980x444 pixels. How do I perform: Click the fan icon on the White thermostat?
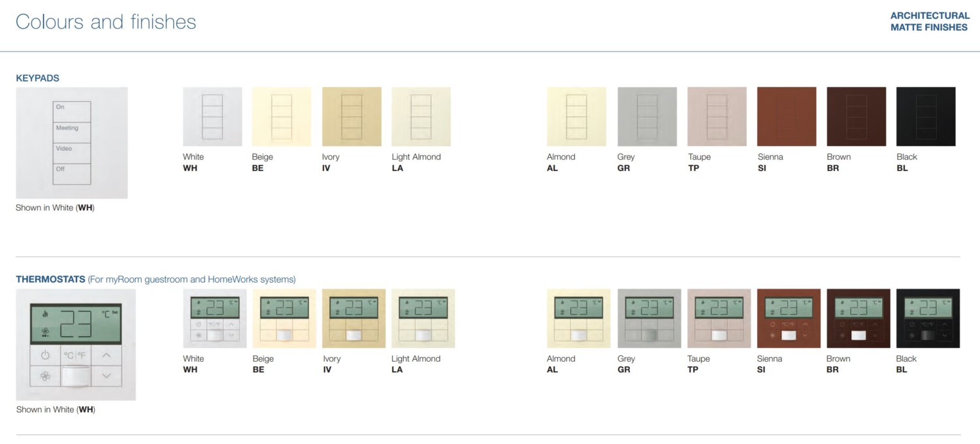pos(44,376)
